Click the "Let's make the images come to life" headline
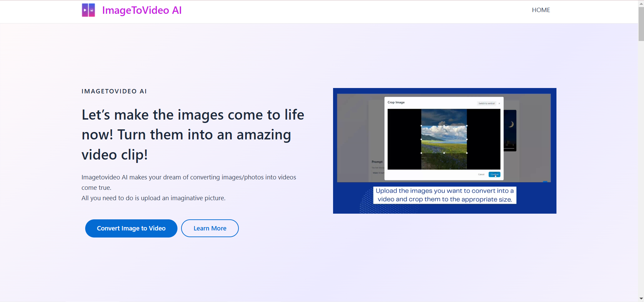The image size is (644, 302). [193, 135]
